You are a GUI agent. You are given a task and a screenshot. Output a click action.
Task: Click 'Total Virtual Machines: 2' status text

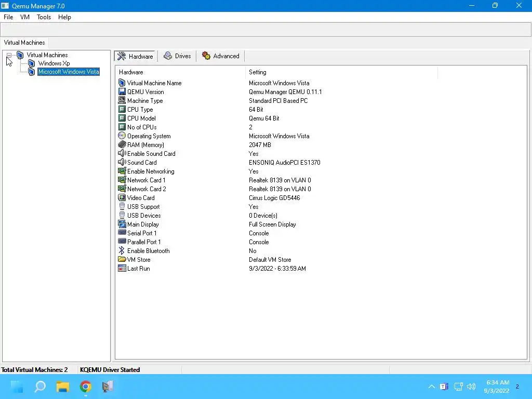tap(35, 369)
